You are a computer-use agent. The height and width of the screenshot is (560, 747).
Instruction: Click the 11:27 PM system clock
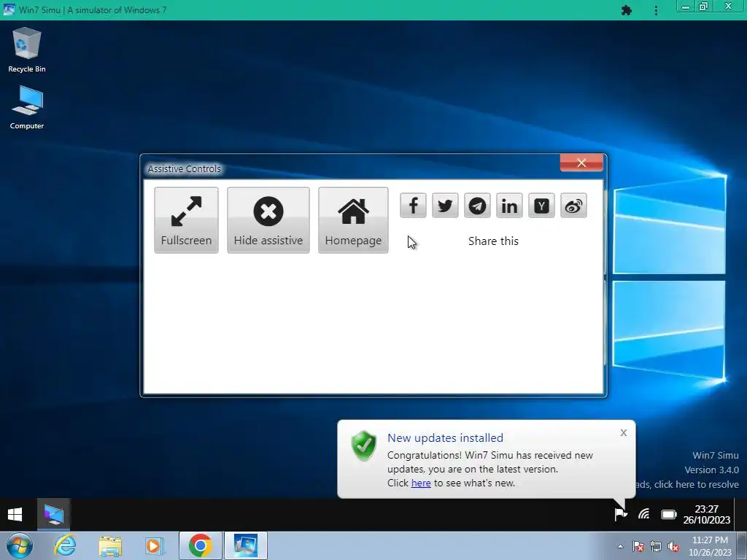710,546
